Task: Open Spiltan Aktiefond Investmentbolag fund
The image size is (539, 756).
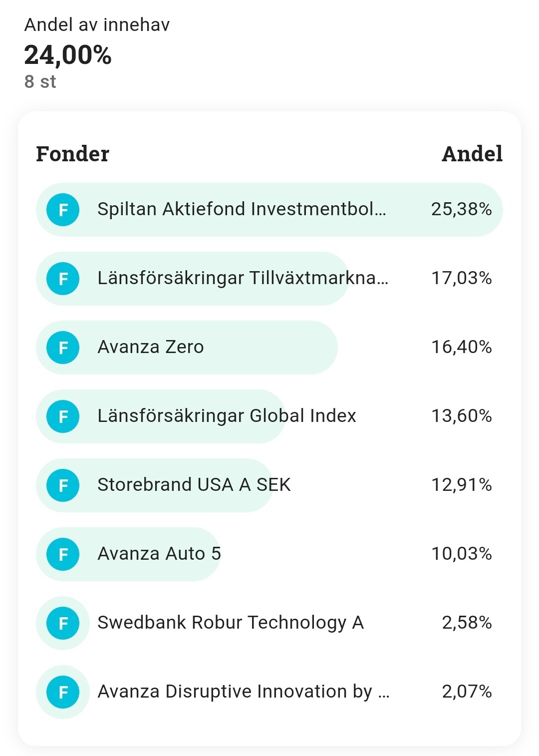Action: 242,209
